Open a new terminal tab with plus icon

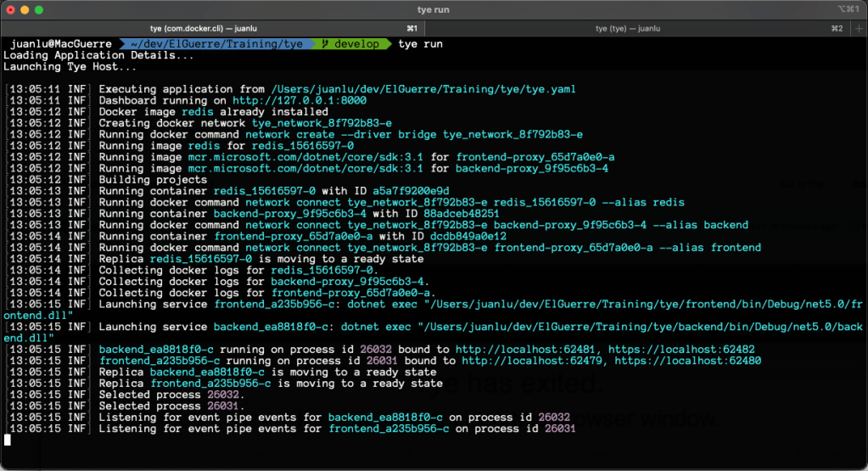pyautogui.click(x=857, y=28)
